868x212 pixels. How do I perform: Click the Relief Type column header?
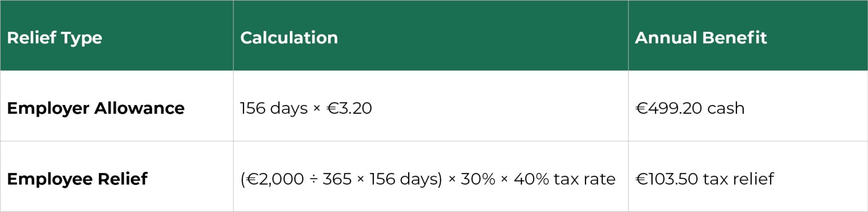click(x=55, y=38)
